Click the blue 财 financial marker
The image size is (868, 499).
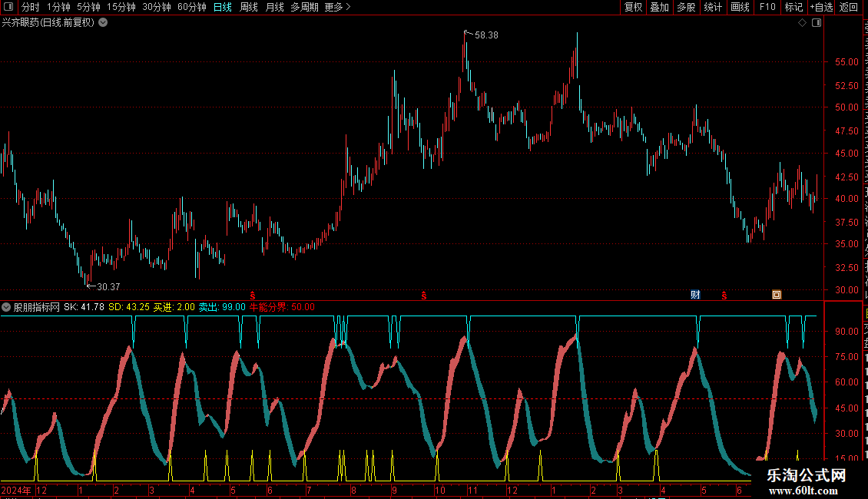[x=695, y=295]
